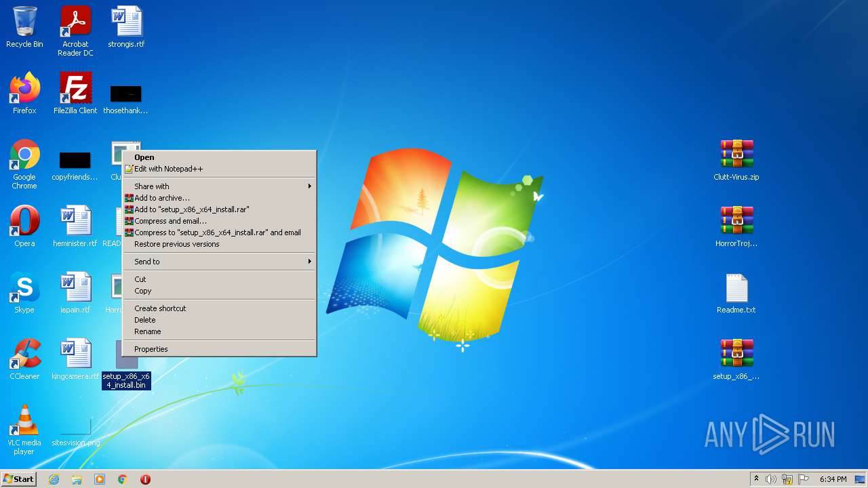This screenshot has width=868, height=488.
Task: Choose Delete in the context menu
Action: [219, 320]
